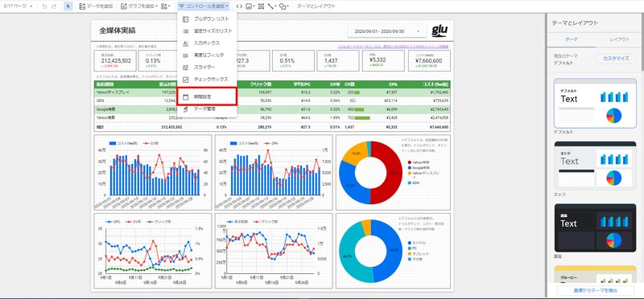This screenshot has height=299, width=644.
Task: Click the redo arrow icon
Action: [54, 6]
